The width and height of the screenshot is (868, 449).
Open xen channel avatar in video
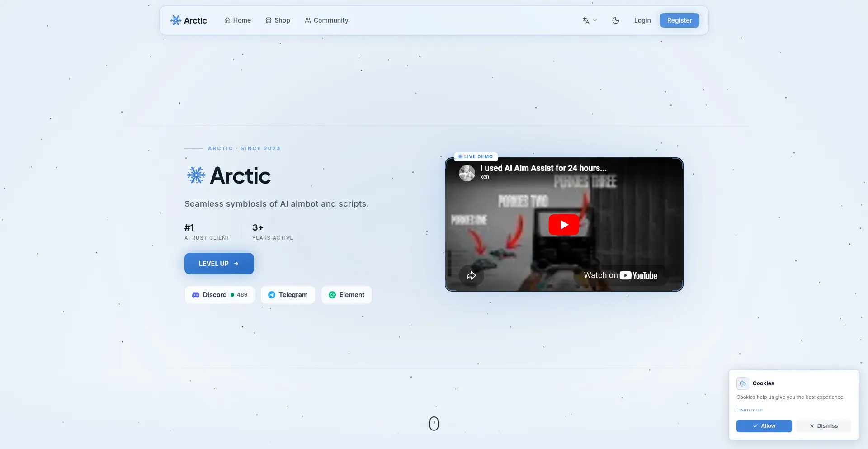(467, 173)
